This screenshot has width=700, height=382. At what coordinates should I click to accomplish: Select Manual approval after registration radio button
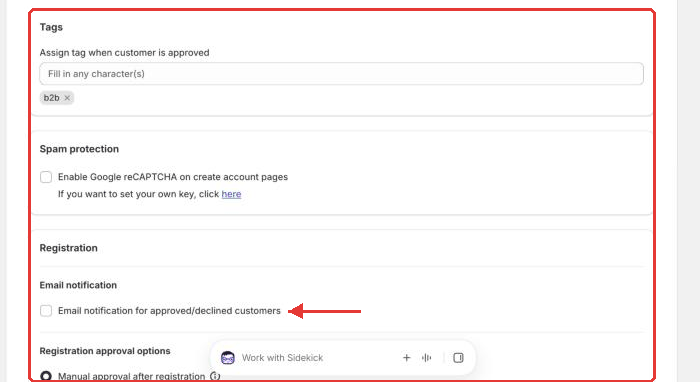pos(46,376)
